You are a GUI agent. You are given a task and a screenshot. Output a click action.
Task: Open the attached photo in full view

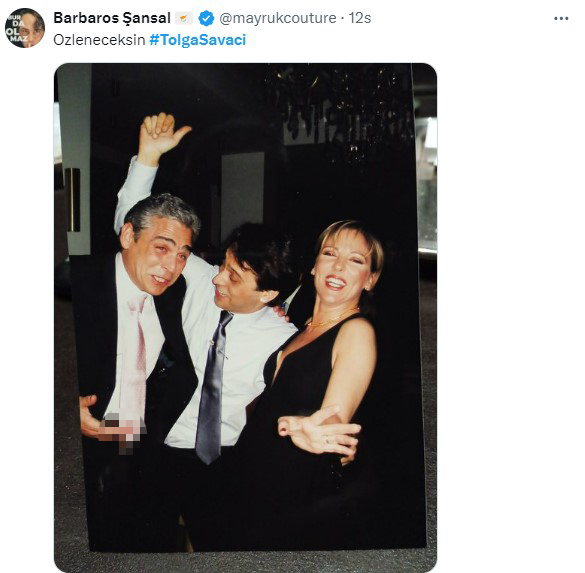tap(245, 317)
